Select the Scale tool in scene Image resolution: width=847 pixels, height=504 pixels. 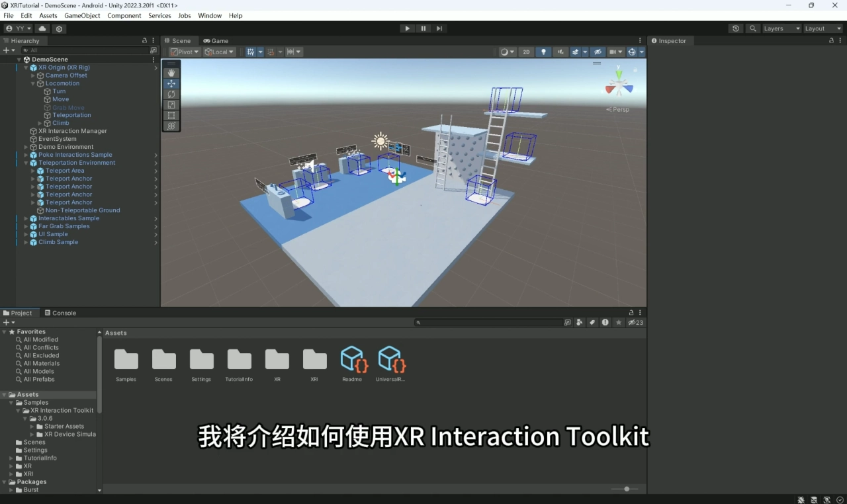click(x=171, y=105)
